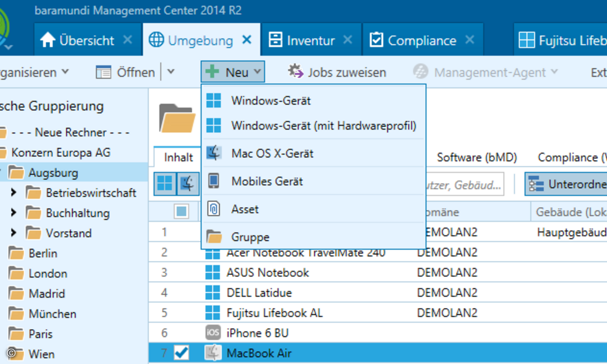
Task: Toggle the Unterordner button
Action: [x=566, y=185]
